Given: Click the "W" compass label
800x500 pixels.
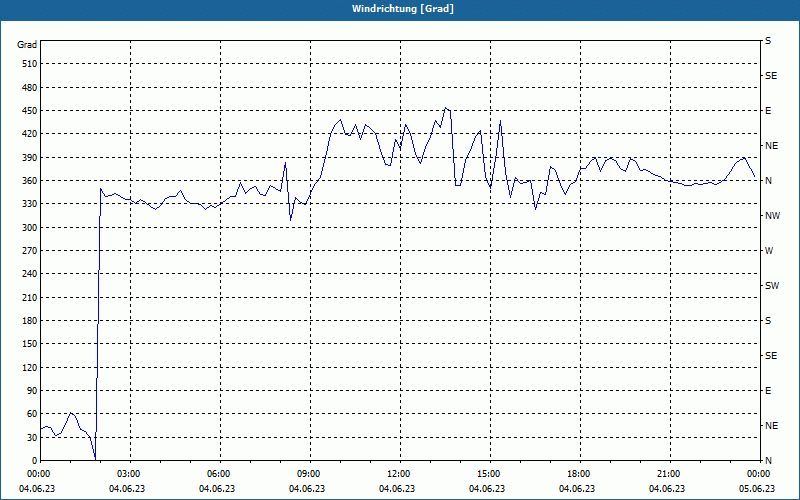Looking at the screenshot, I should [769, 251].
